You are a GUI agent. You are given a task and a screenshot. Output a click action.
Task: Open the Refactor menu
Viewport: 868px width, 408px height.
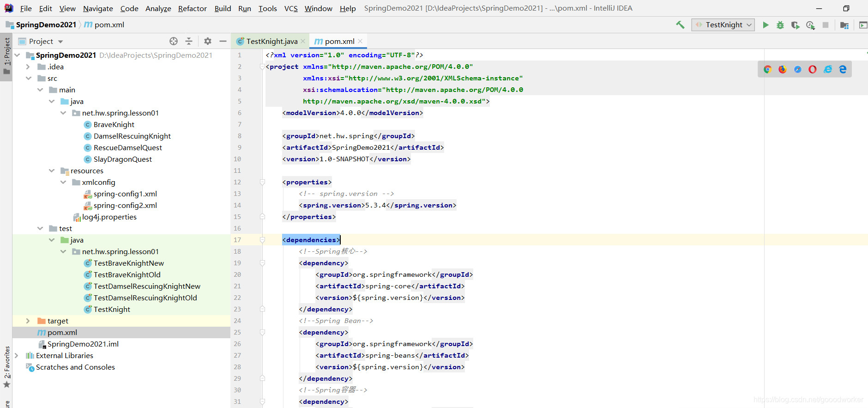(193, 8)
